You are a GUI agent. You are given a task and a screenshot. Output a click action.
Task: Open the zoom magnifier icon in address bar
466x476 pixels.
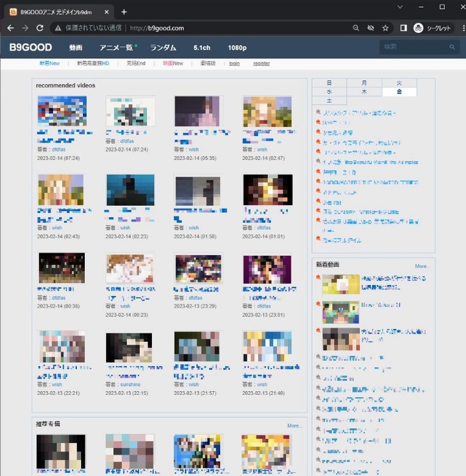click(x=356, y=28)
